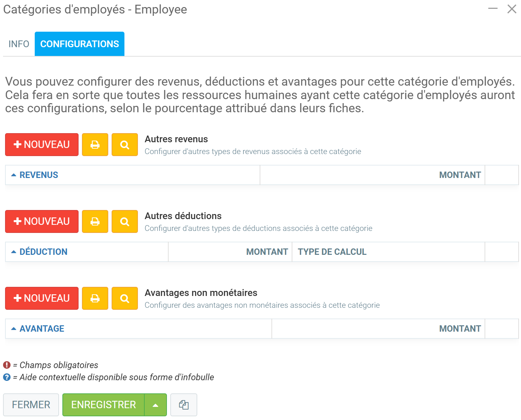This screenshot has width=521, height=420.
Task: Switch to the INFO tab
Action: point(19,44)
